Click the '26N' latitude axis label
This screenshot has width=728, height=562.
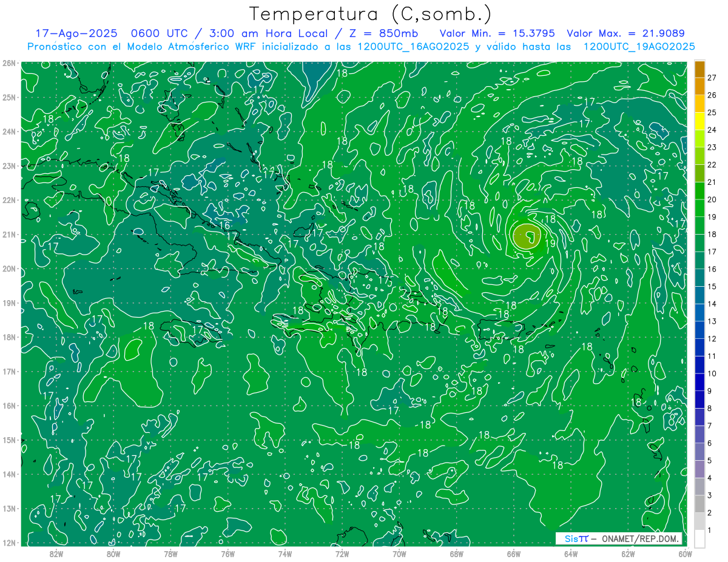pos(8,63)
